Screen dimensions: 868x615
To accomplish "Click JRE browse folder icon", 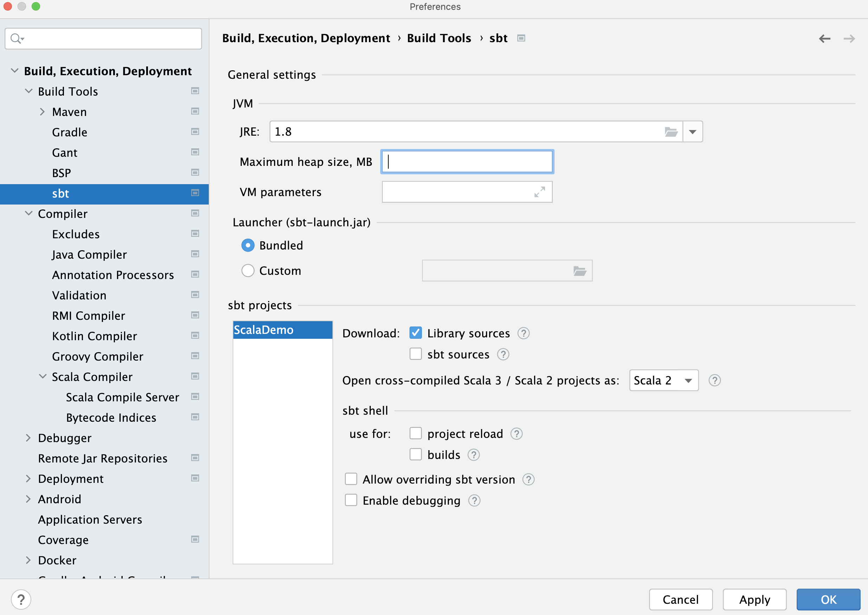I will (671, 132).
